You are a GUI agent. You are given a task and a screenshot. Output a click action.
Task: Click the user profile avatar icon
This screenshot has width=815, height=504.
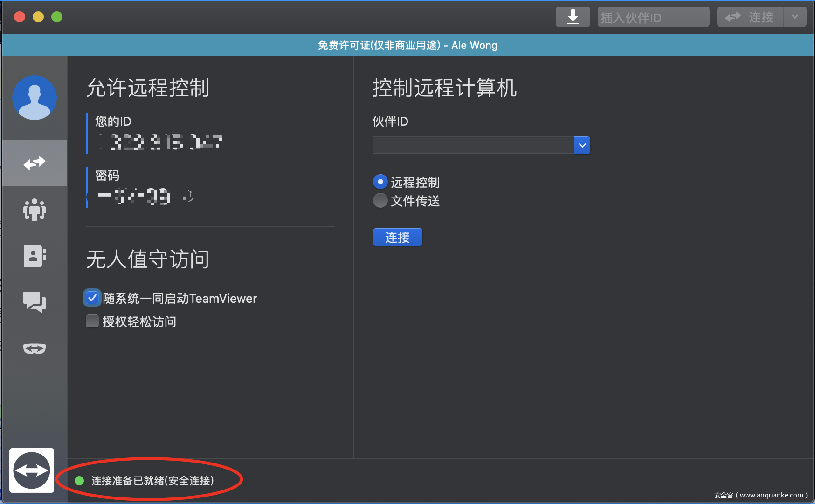35,98
